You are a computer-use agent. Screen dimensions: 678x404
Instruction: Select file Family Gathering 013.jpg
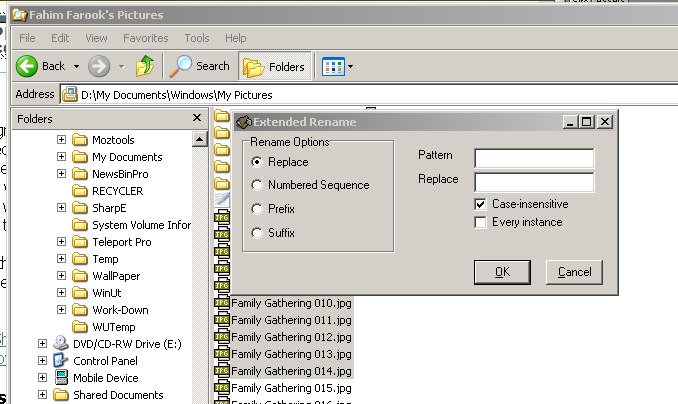click(291, 354)
